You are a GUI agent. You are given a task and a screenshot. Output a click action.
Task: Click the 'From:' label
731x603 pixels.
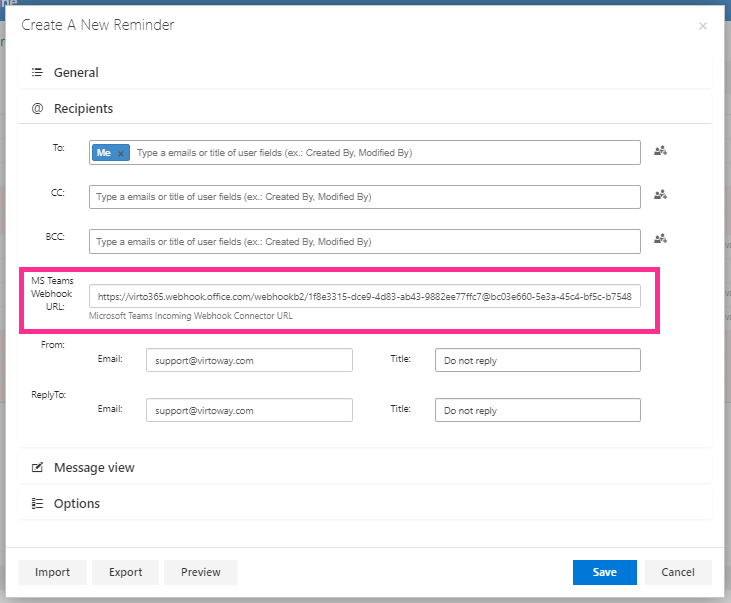click(53, 345)
